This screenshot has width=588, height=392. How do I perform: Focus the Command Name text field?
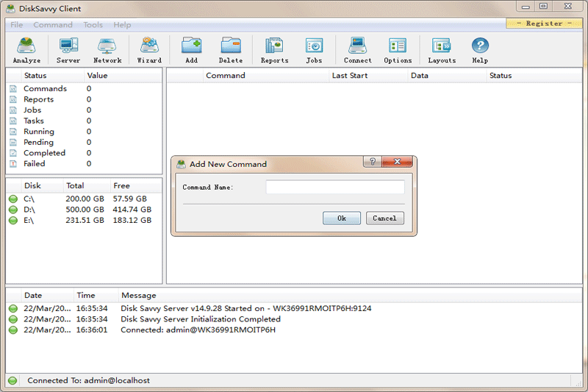pos(335,188)
